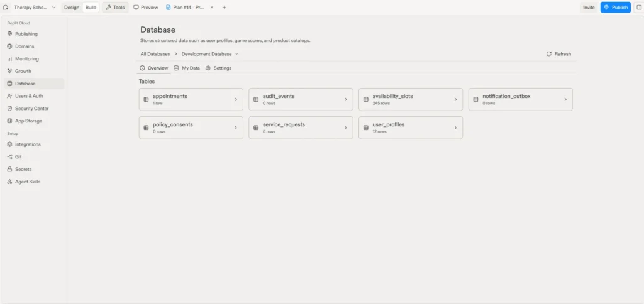Viewport: 644px width, 304px height.
Task: Switch to Design mode
Action: pyautogui.click(x=72, y=8)
